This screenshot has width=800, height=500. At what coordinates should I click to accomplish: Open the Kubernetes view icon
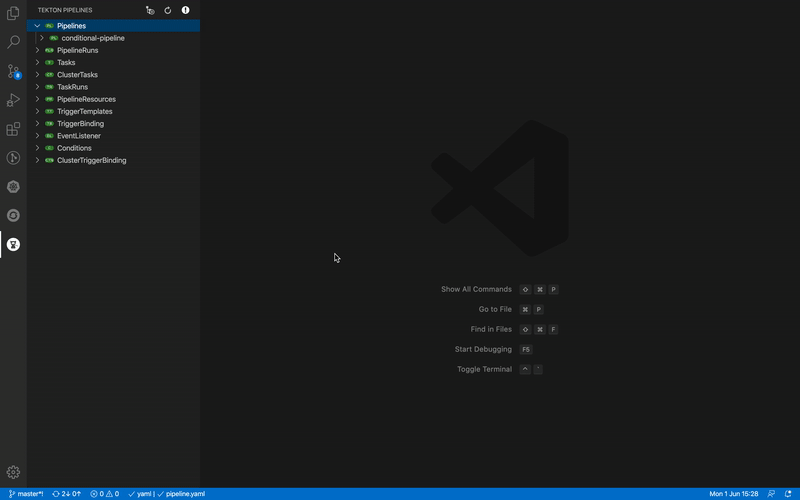13,187
